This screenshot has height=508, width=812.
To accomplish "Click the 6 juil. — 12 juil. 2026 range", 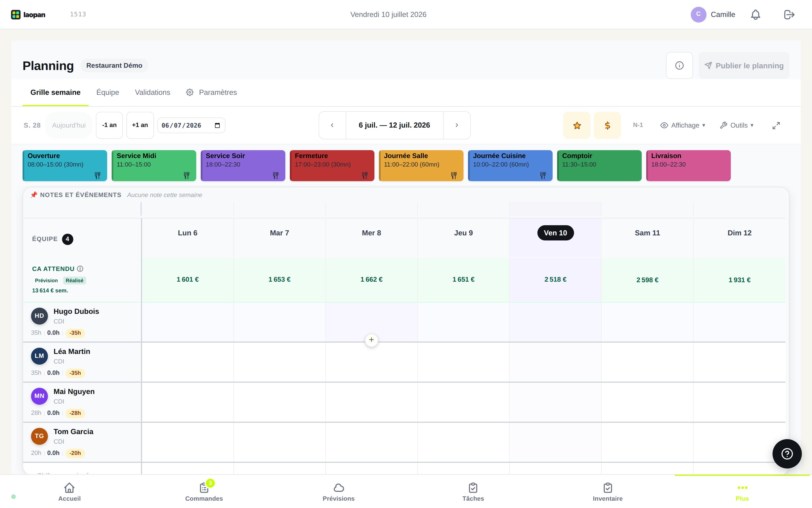I will [x=394, y=125].
